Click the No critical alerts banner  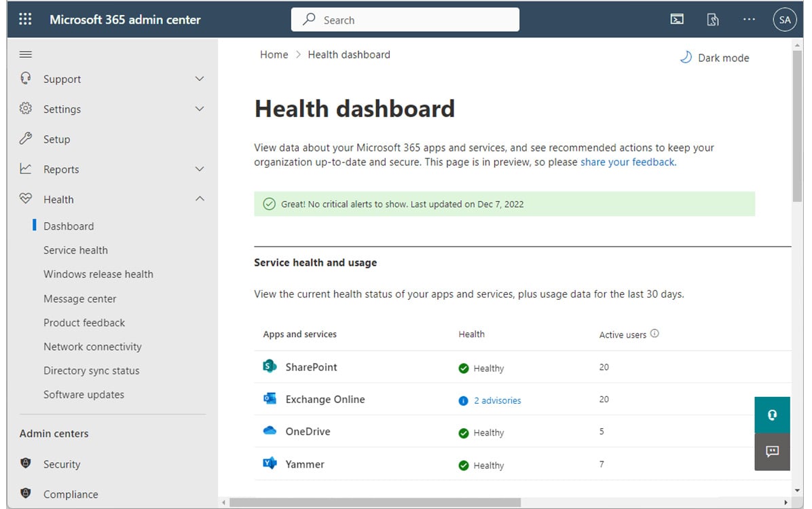pos(504,204)
